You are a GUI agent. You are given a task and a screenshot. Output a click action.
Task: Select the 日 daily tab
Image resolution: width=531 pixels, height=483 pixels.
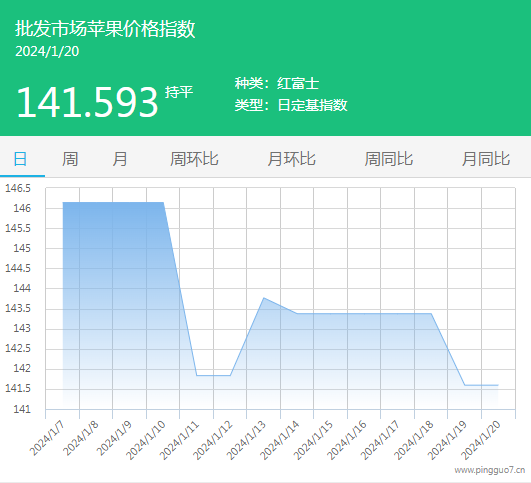(x=20, y=159)
